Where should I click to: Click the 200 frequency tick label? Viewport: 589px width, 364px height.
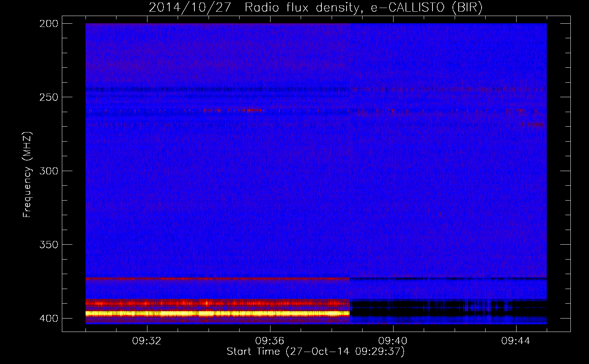point(49,24)
